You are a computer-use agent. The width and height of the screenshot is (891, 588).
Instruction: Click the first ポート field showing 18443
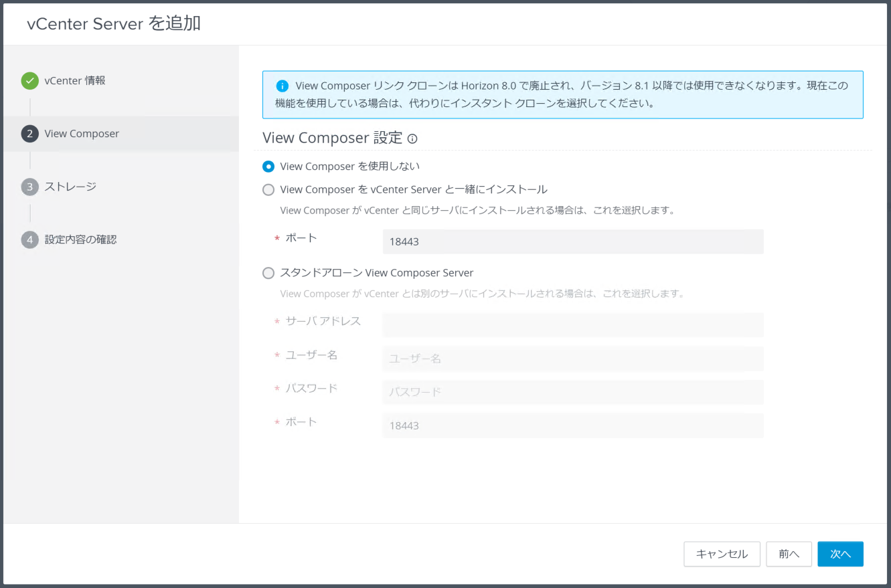coord(573,241)
